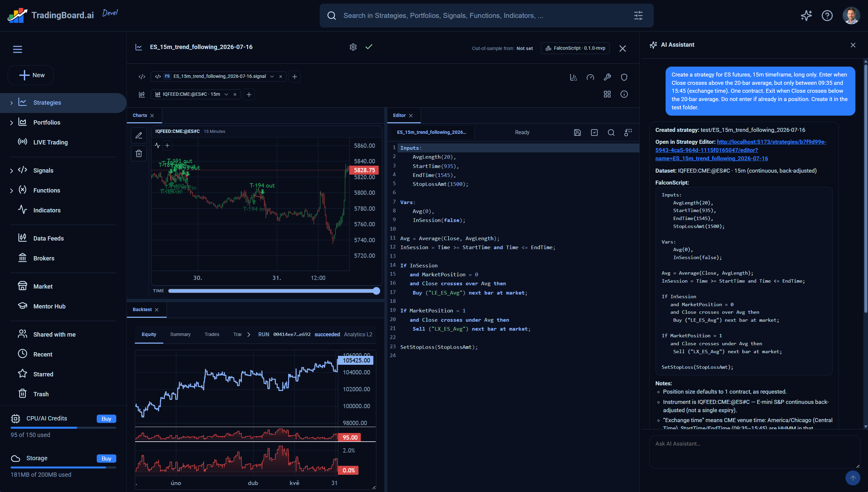The width and height of the screenshot is (868, 492).
Task: Buy more CPU/AI Credits
Action: tap(106, 419)
